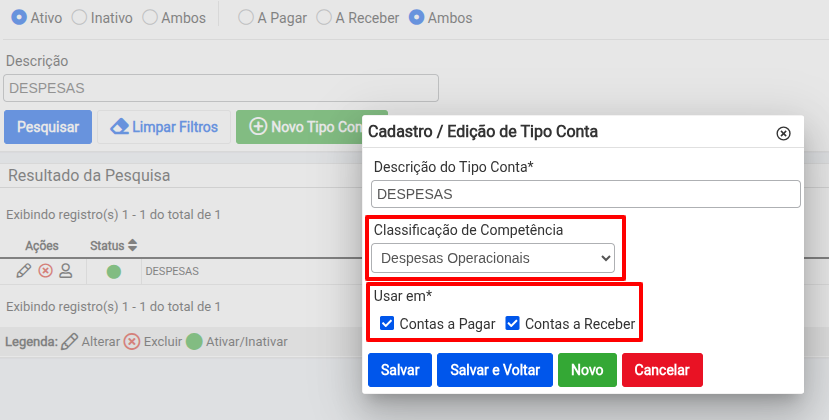Screen dimensions: 829x420
Task: Click the Descrição do Tipo Conta field
Action: [x=585, y=194]
